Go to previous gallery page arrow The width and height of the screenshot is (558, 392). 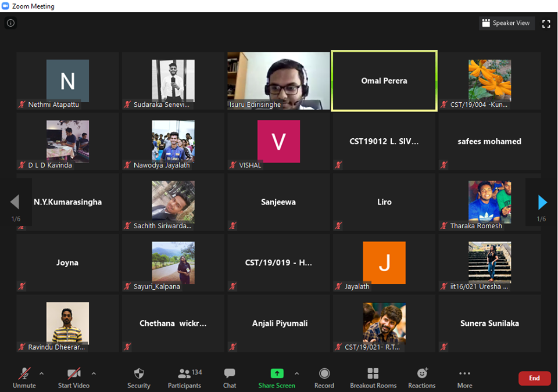pyautogui.click(x=15, y=202)
